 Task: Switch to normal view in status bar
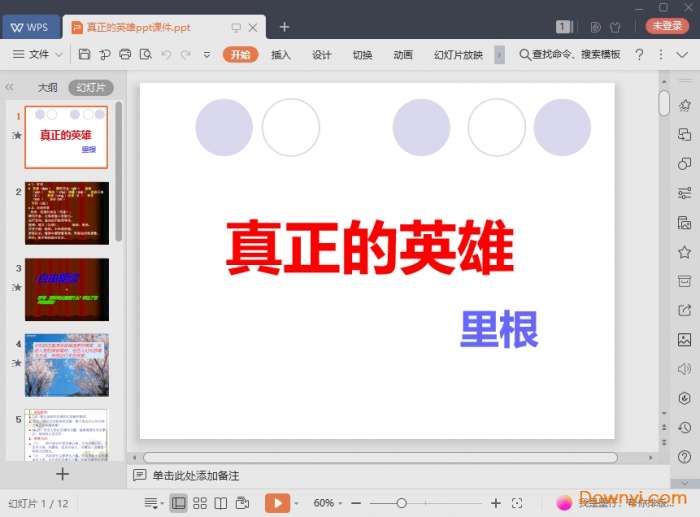point(178,503)
